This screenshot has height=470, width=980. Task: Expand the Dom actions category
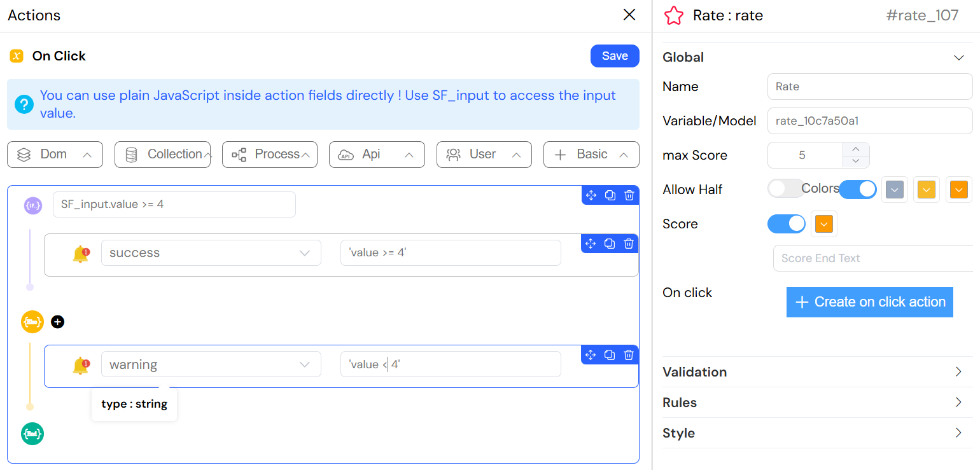point(55,154)
